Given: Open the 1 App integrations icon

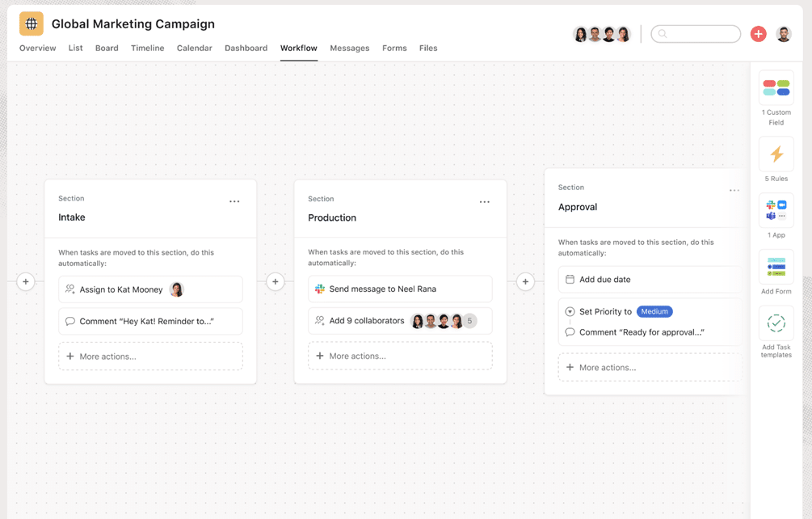Looking at the screenshot, I should point(776,210).
